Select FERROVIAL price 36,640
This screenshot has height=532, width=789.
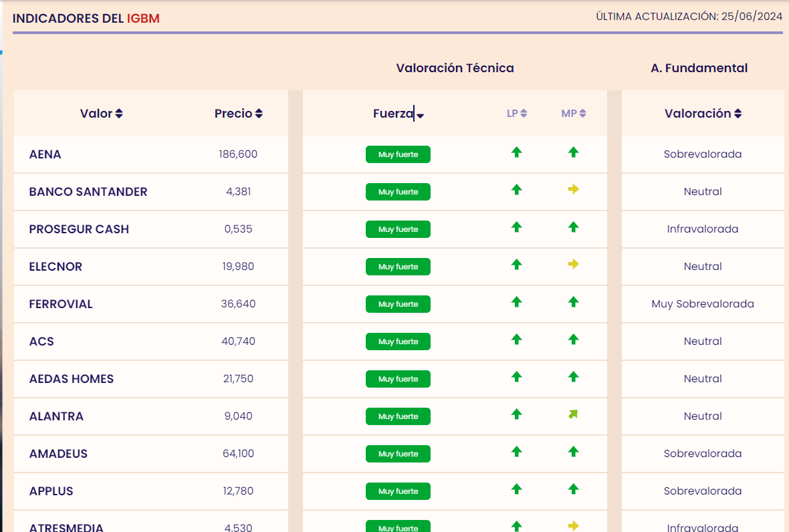pyautogui.click(x=239, y=304)
